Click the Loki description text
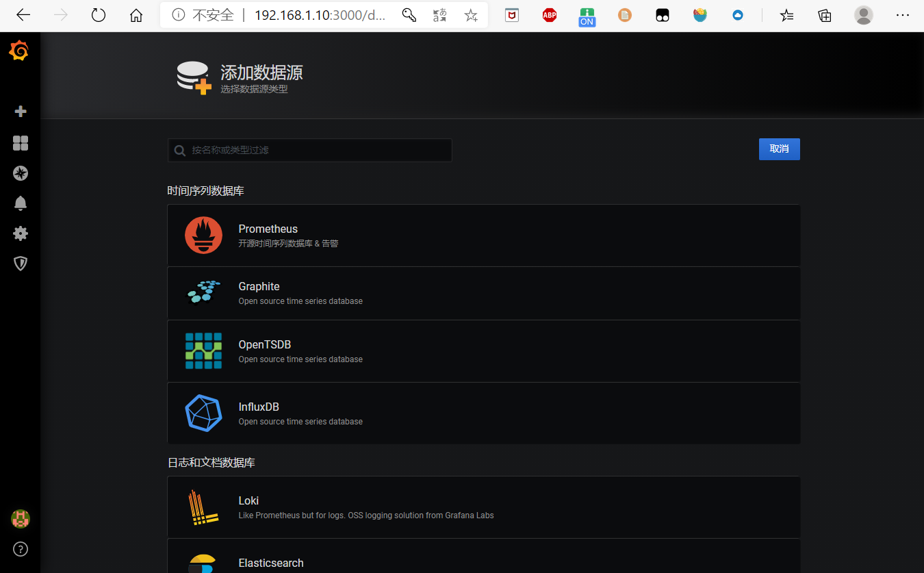The width and height of the screenshot is (924, 573). pyautogui.click(x=366, y=515)
